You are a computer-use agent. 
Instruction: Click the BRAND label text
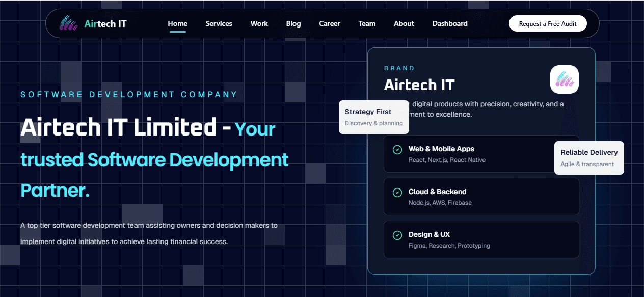(x=399, y=68)
